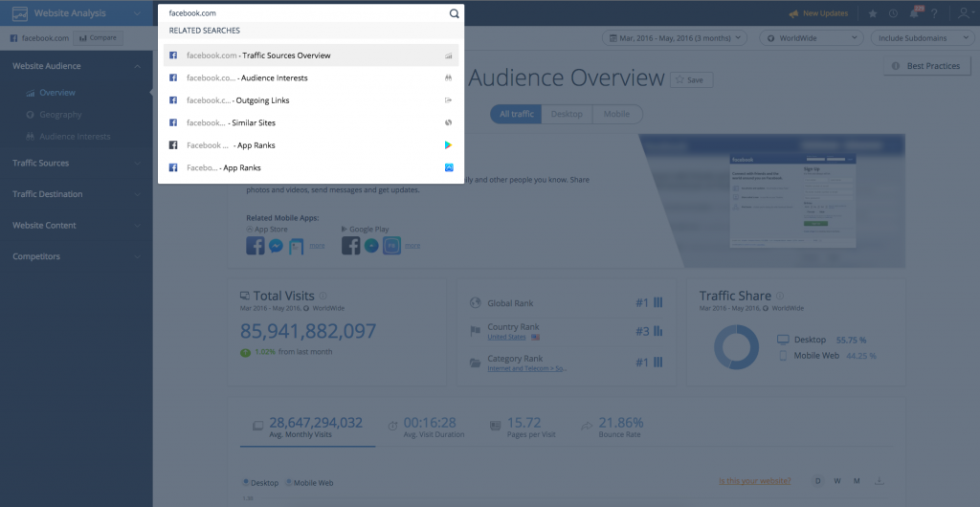Go to Overview in sidebar

click(x=56, y=93)
